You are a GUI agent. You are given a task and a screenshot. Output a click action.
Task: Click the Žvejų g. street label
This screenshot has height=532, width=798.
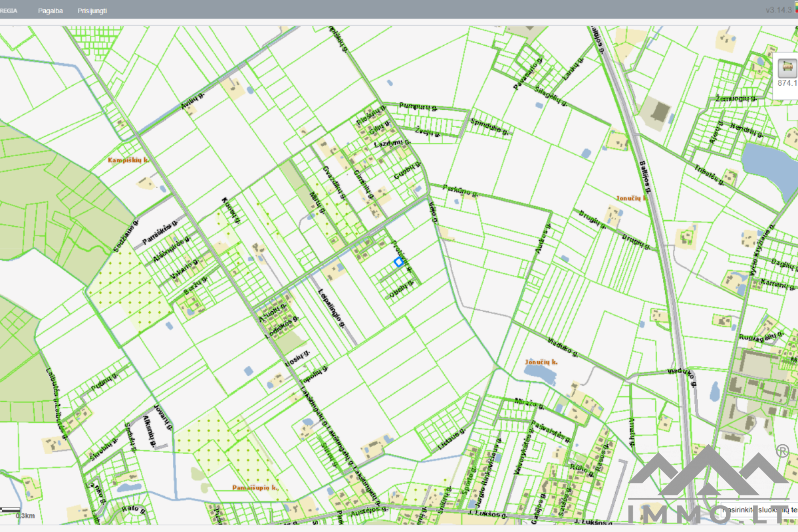(427, 132)
